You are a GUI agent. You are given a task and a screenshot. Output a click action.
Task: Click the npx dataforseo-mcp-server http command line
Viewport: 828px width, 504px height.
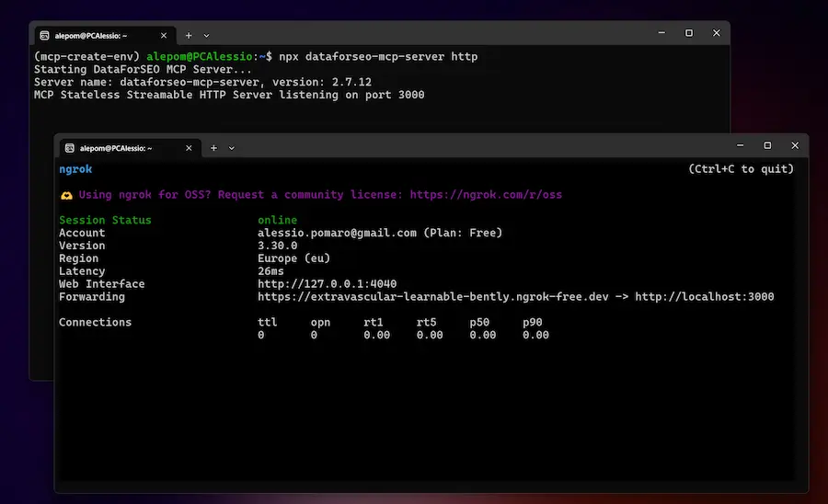point(377,57)
